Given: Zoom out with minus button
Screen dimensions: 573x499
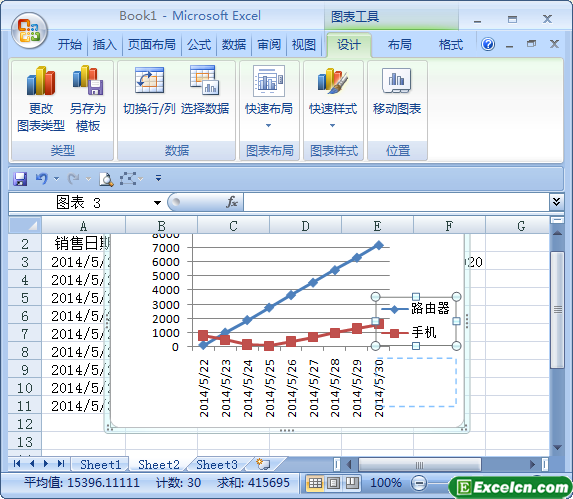Looking at the screenshot, I should (418, 483).
